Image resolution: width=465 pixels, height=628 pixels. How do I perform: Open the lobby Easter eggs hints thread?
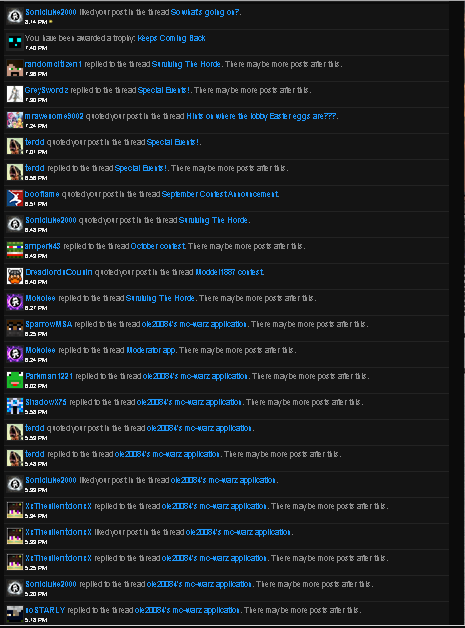point(262,116)
